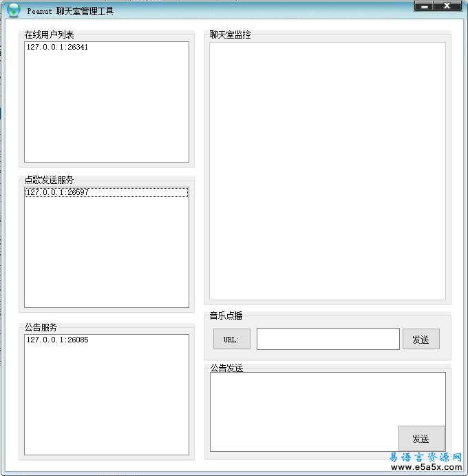Click inside the 聊天室监控 monitor area
Screen dimensions: 468x476
point(328,171)
